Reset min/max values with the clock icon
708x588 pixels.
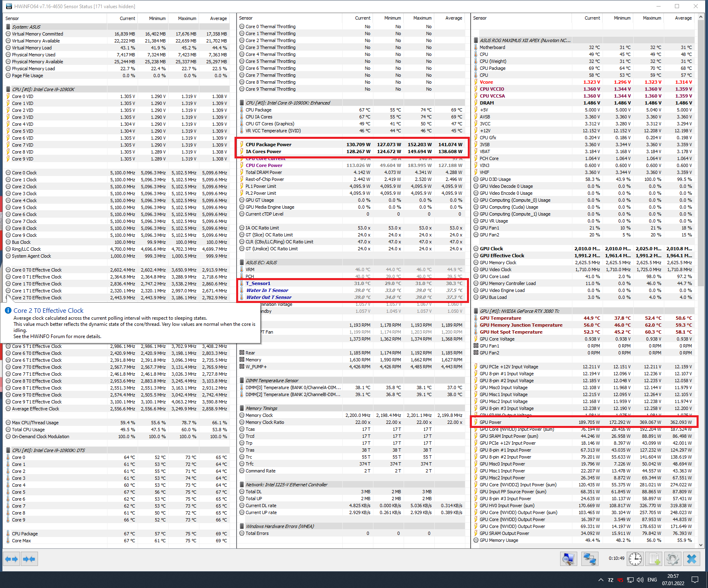point(635,559)
